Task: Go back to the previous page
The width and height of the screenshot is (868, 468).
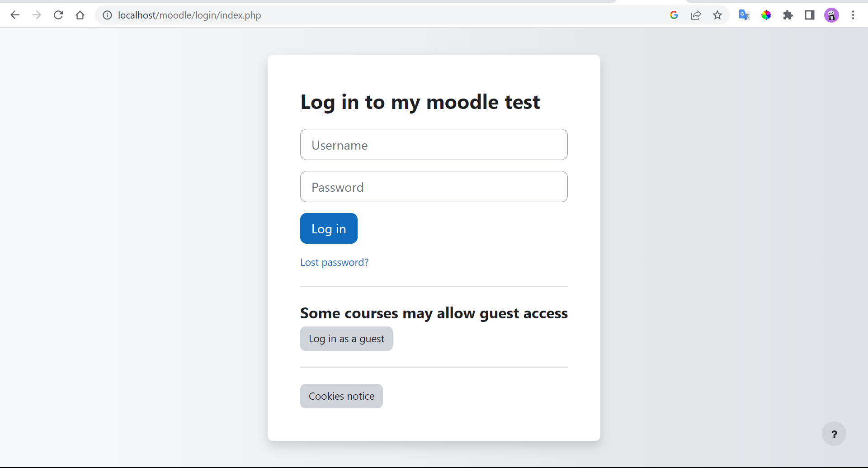Action: (x=15, y=15)
